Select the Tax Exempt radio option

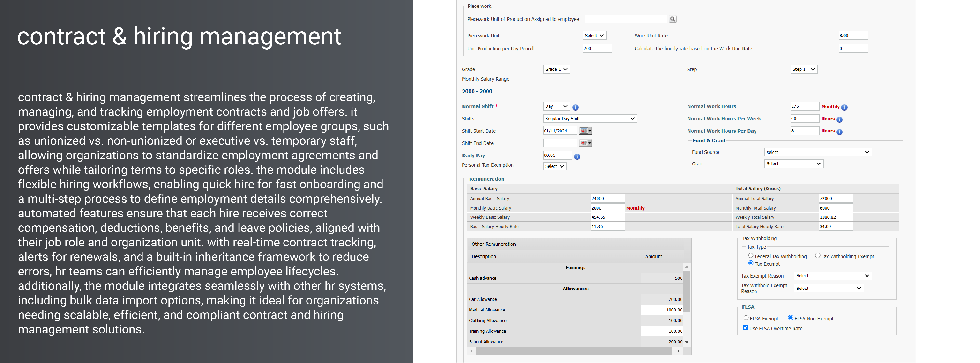click(751, 263)
